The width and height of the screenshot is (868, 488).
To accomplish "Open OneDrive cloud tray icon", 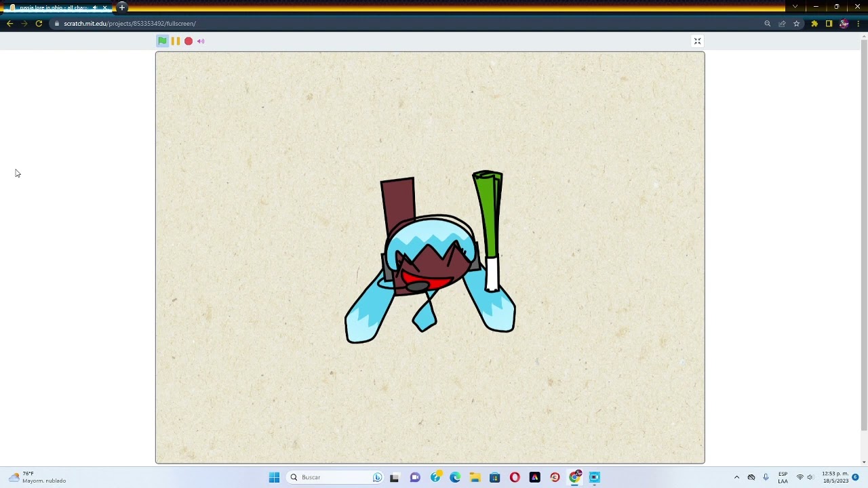I will [x=751, y=477].
